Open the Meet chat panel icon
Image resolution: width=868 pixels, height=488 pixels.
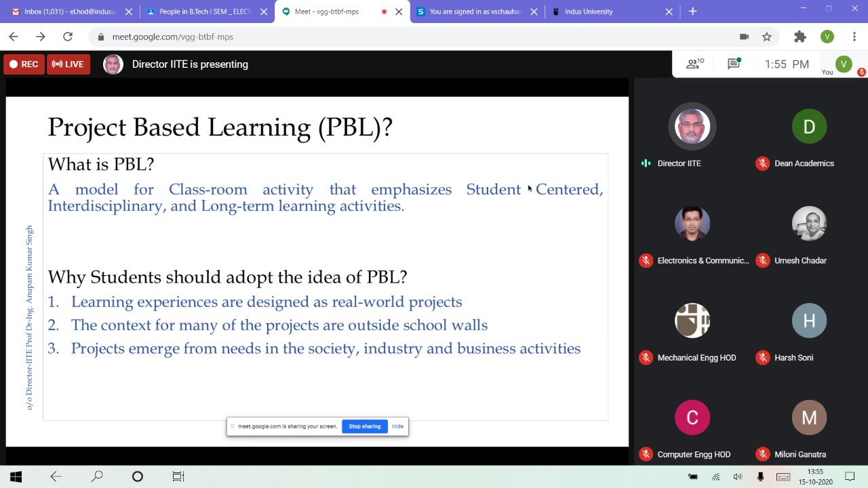point(733,64)
